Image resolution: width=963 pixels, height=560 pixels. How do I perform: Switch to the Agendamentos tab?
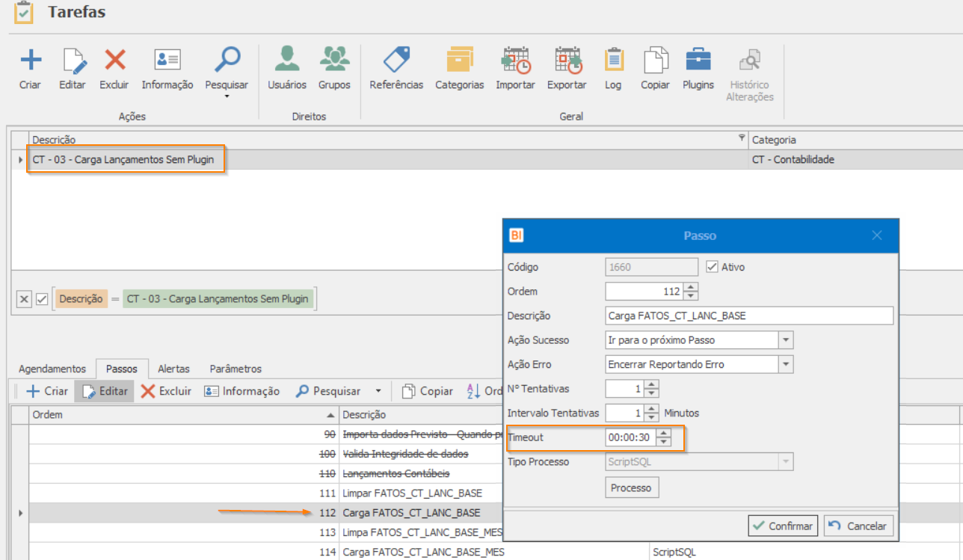pos(52,369)
